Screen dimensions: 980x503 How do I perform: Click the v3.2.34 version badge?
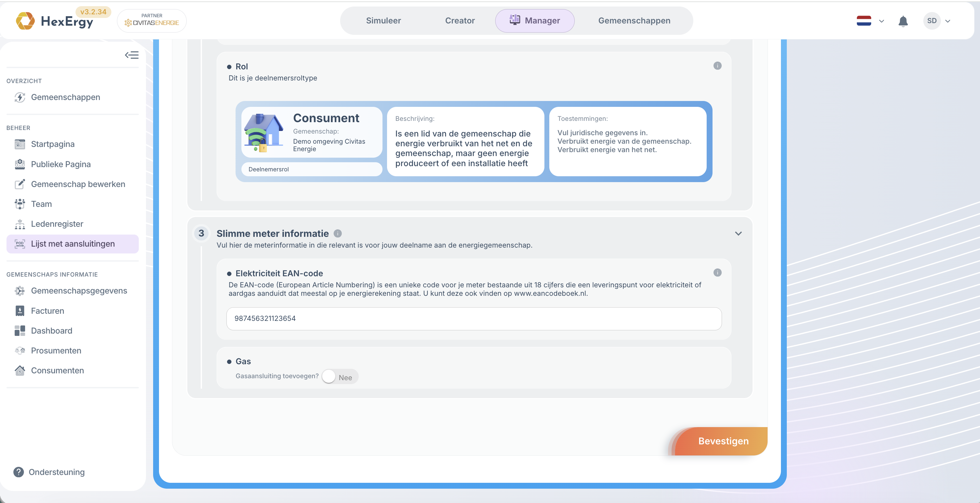[93, 12]
